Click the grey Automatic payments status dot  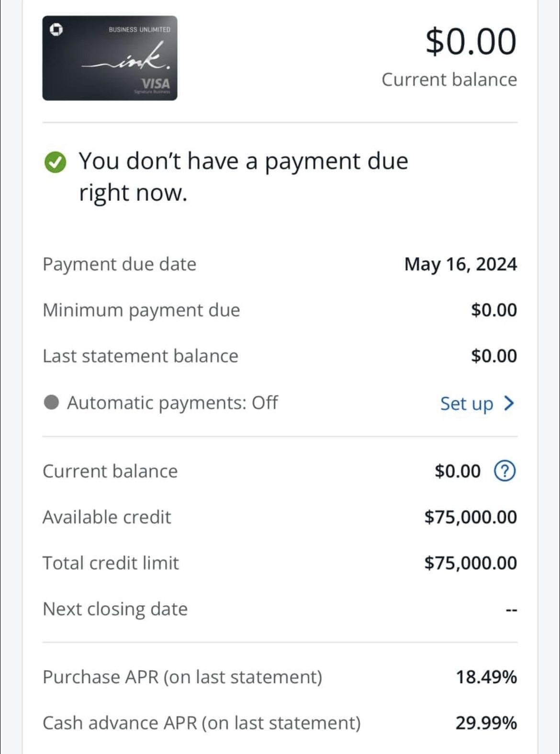coord(51,403)
